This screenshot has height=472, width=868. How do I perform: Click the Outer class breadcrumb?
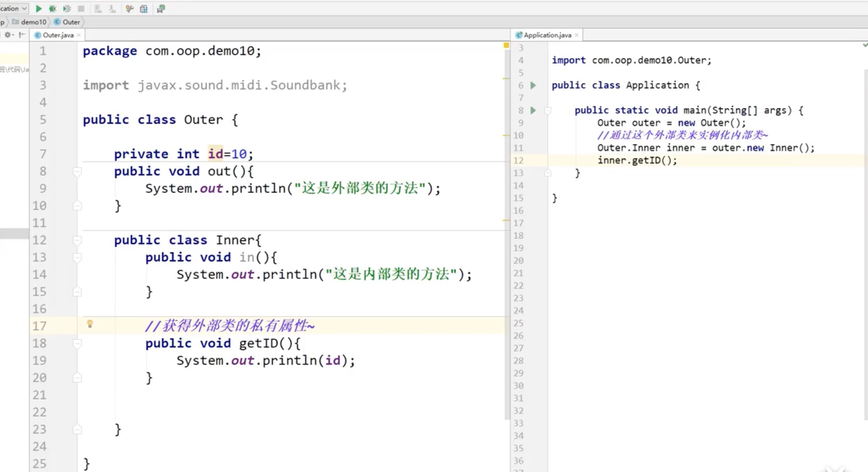click(x=71, y=22)
